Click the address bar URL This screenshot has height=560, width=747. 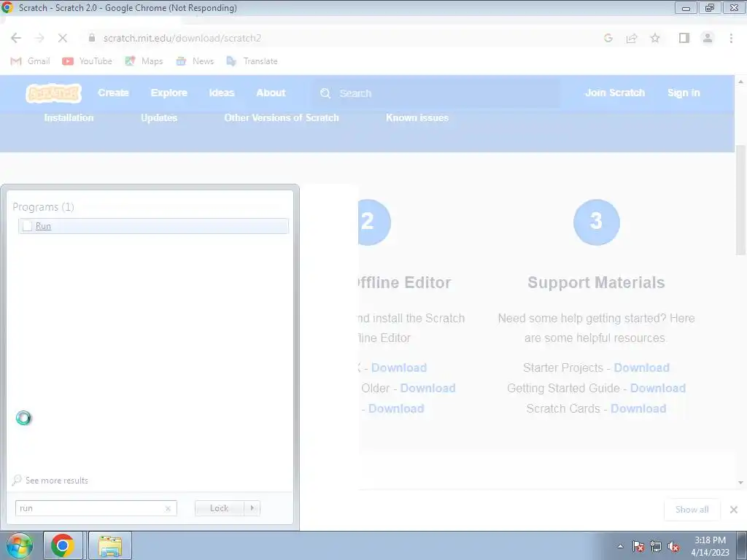click(182, 38)
